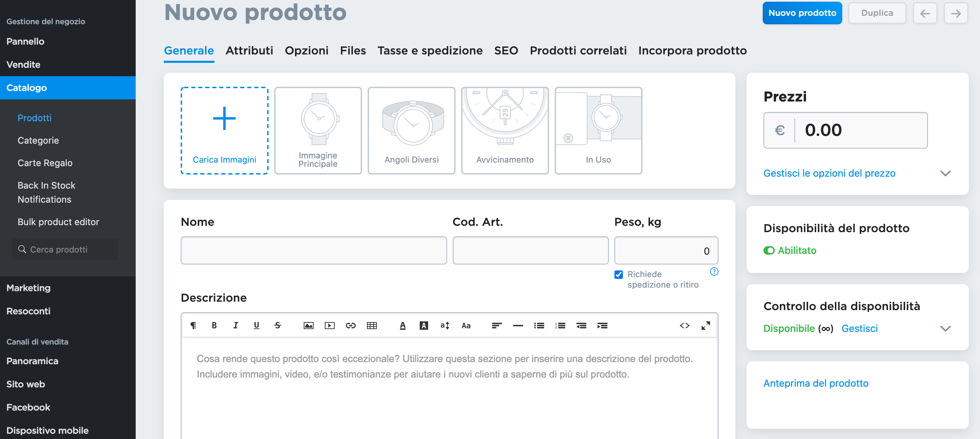This screenshot has width=980, height=439.
Task: Switch to the Attributi tab
Action: [x=249, y=51]
